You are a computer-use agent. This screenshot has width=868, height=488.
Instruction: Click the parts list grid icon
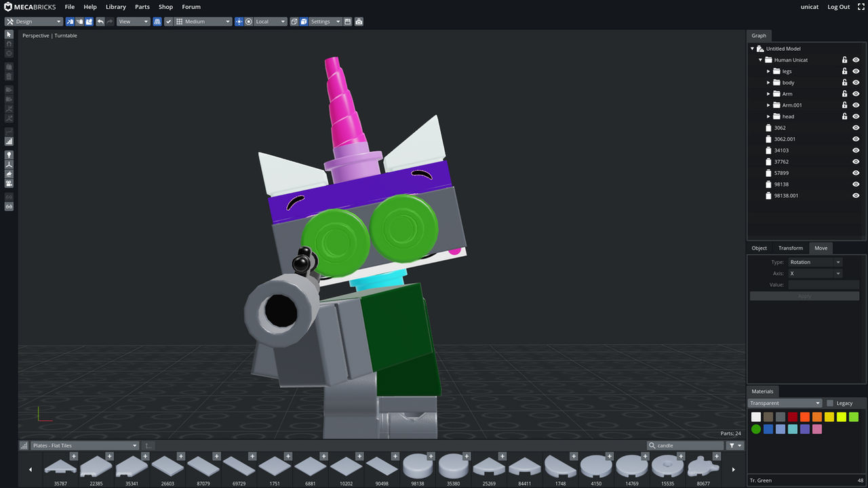24,445
